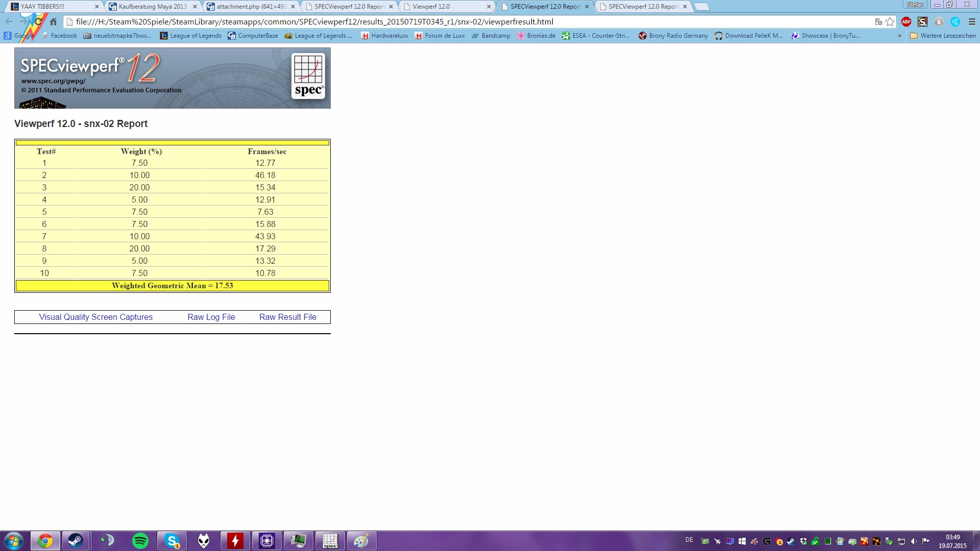Close the YAAY TIBBERS!!! tab
The width and height of the screenshot is (980, 551).
97,7
